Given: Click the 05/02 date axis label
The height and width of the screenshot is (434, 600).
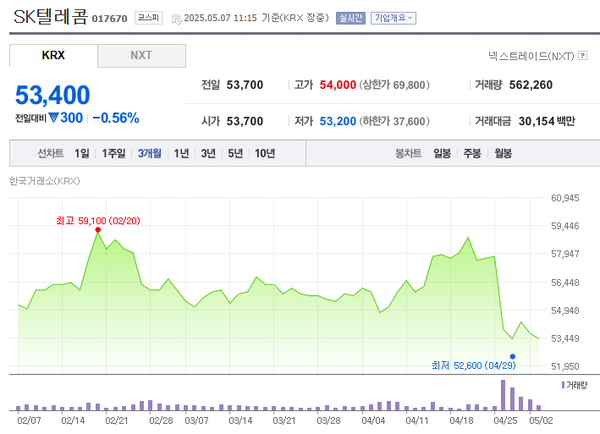Looking at the screenshot, I should pyautogui.click(x=541, y=421).
